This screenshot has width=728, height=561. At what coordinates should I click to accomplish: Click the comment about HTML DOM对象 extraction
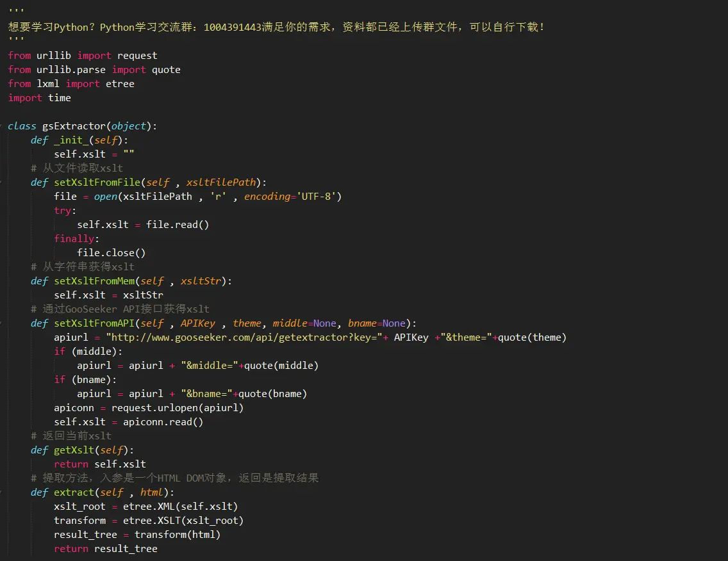[x=174, y=478]
